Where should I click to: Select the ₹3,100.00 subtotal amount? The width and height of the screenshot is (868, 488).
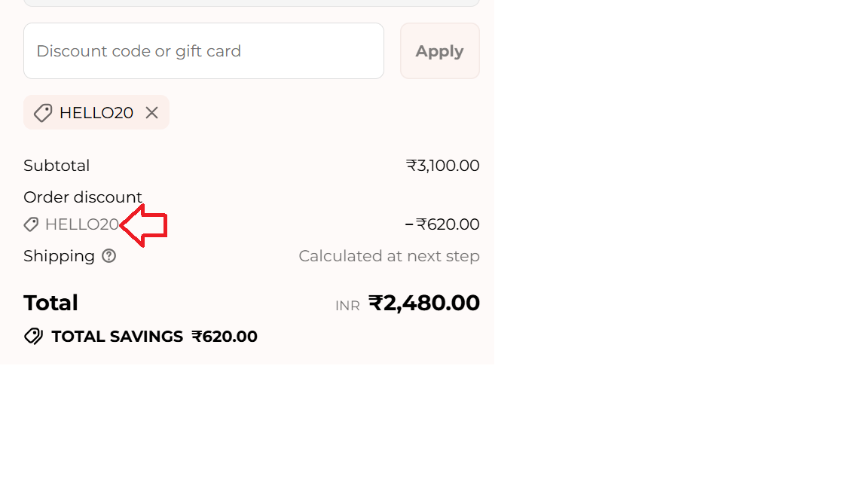tap(442, 166)
